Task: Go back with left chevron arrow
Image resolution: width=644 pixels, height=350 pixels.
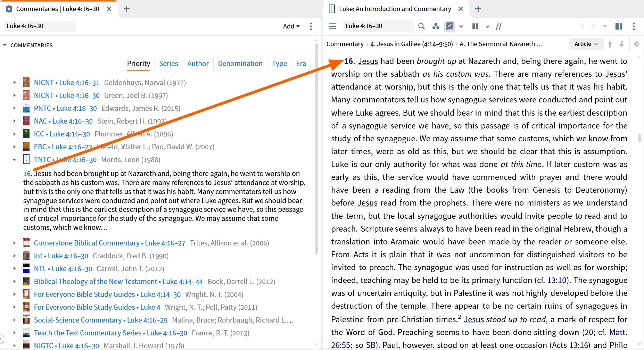Action: click(582, 26)
